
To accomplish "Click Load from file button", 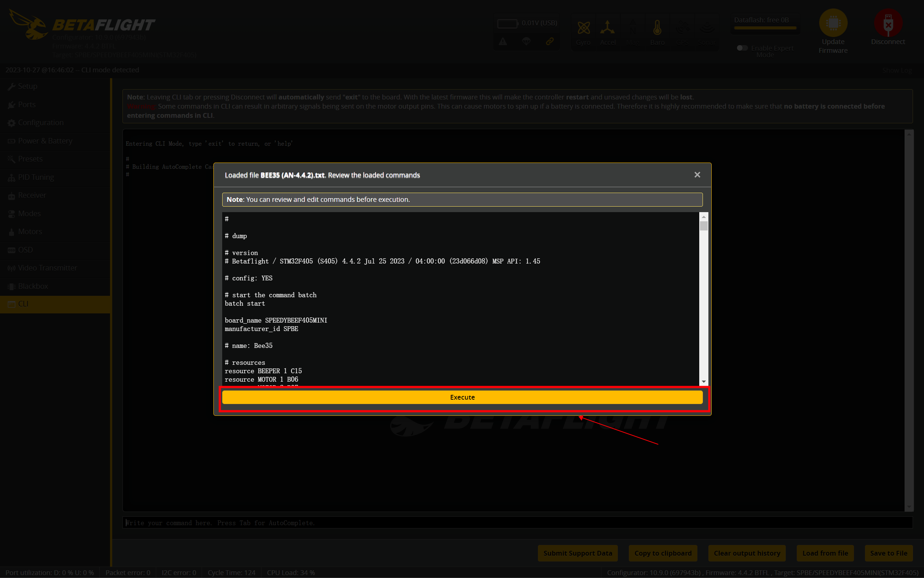I will tap(825, 553).
